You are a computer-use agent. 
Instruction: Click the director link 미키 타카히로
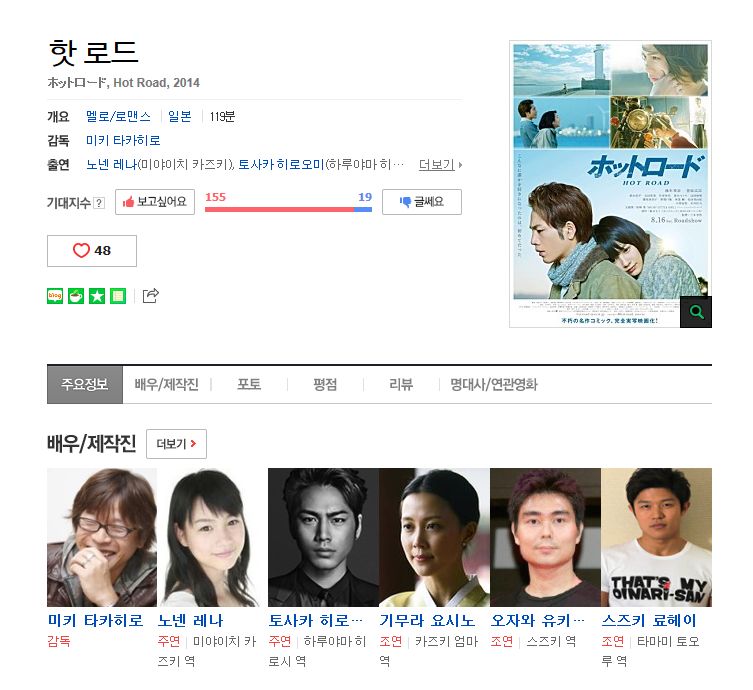(x=123, y=141)
